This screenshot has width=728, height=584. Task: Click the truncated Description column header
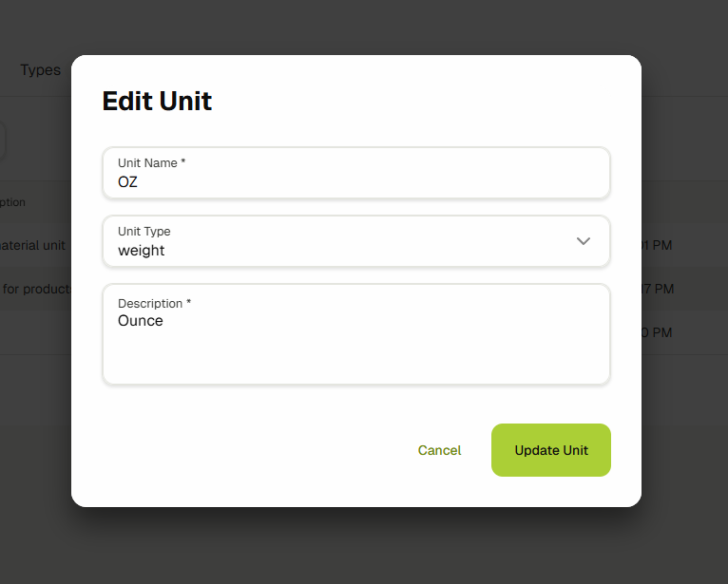13,202
